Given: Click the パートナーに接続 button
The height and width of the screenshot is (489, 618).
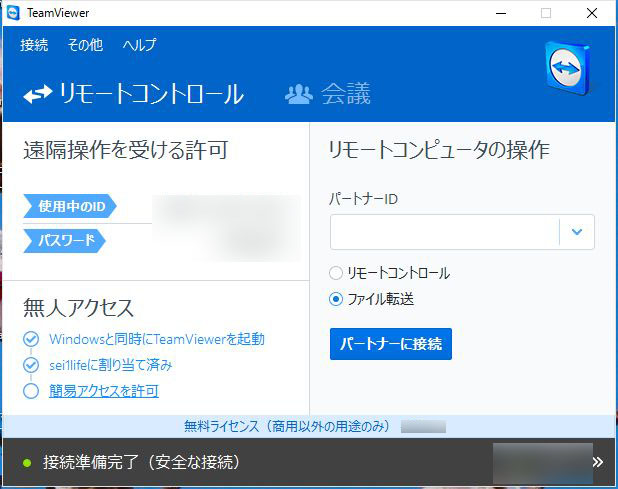Looking at the screenshot, I should [x=391, y=344].
